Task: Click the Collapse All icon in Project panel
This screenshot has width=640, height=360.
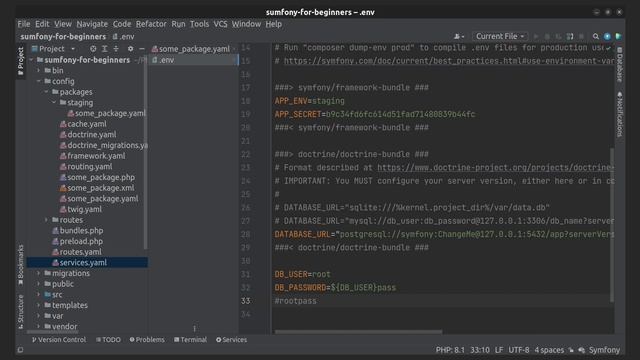Action: pos(116,49)
